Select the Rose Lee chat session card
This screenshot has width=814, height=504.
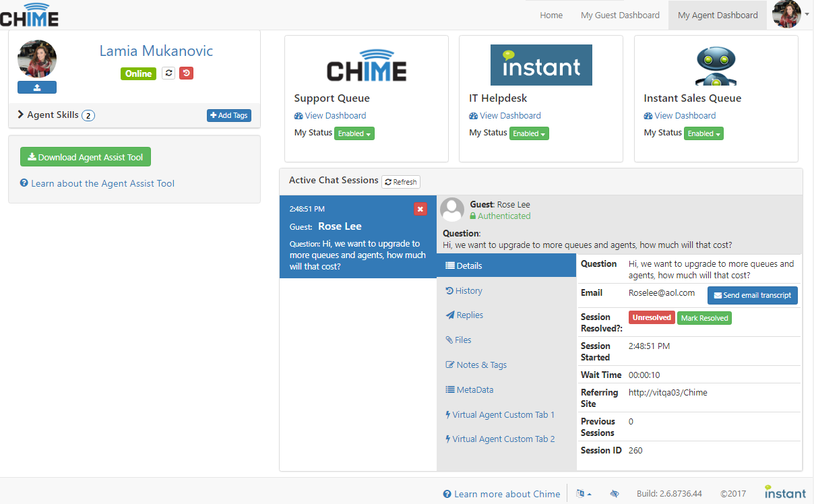(358, 237)
